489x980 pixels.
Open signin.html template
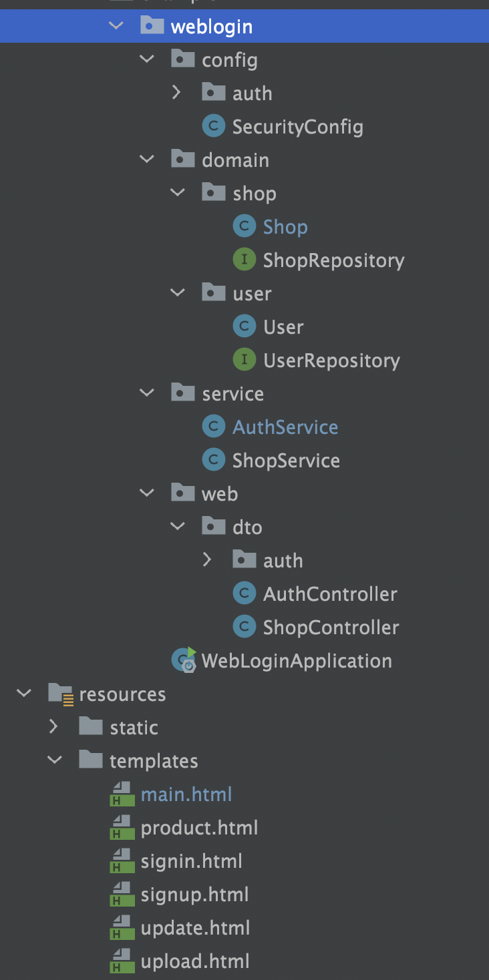point(191,861)
